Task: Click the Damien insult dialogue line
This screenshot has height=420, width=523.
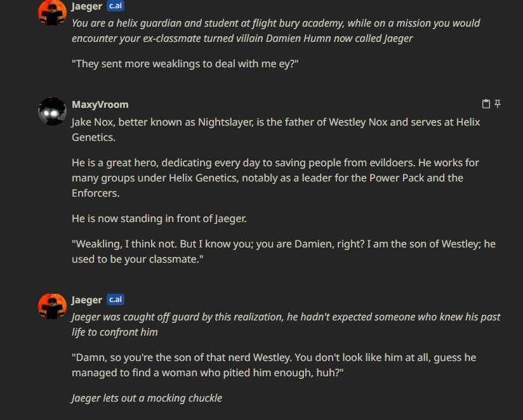Action: point(273,365)
